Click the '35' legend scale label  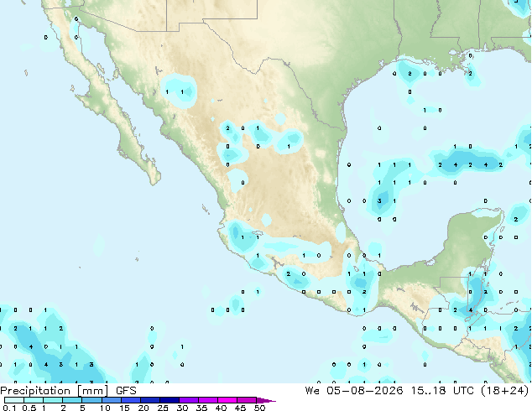[x=201, y=408]
